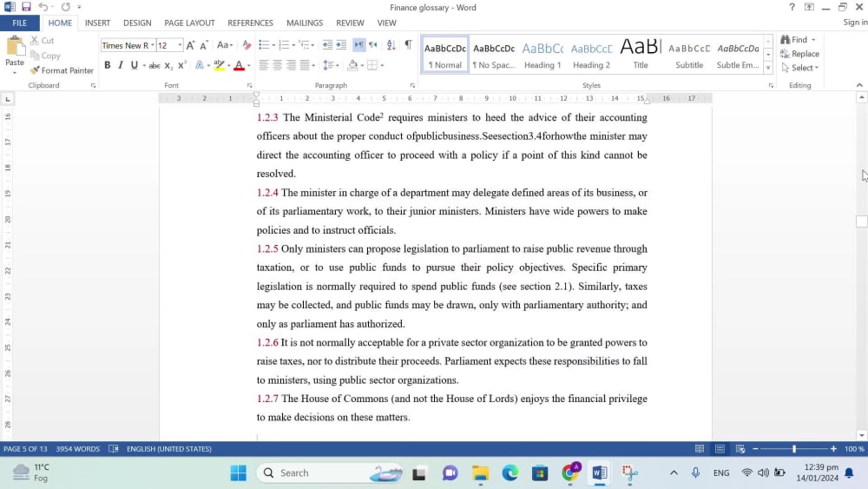Click the Copy command

tap(45, 56)
